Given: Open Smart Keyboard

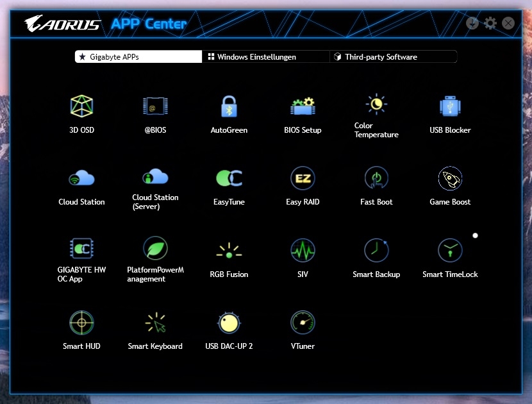Looking at the screenshot, I should [155, 323].
